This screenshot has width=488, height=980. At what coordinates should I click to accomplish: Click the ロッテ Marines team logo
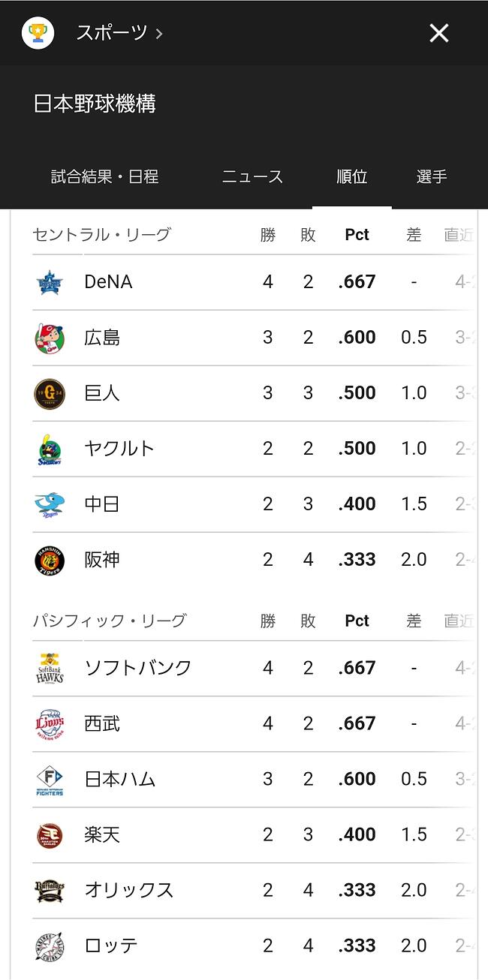pos(49,945)
